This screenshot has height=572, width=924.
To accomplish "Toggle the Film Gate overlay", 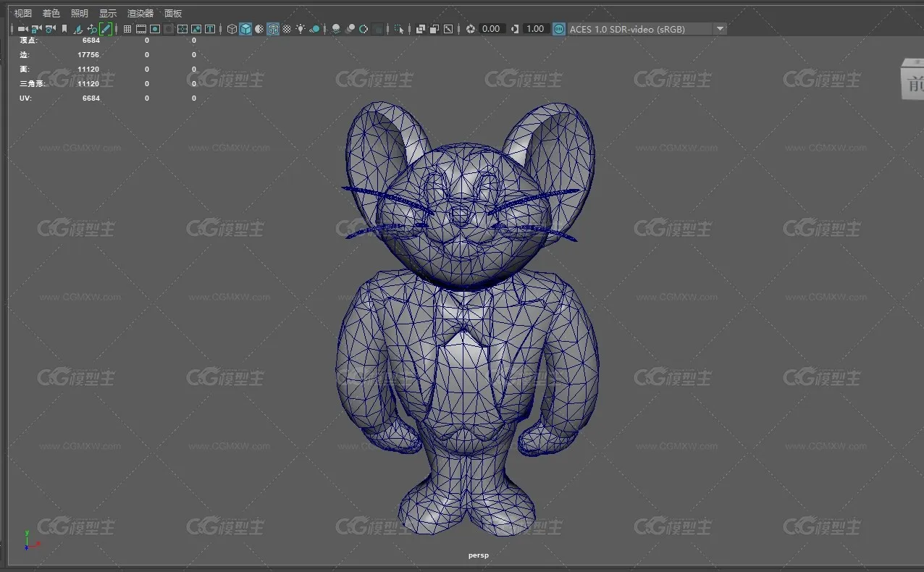I will pyautogui.click(x=140, y=29).
